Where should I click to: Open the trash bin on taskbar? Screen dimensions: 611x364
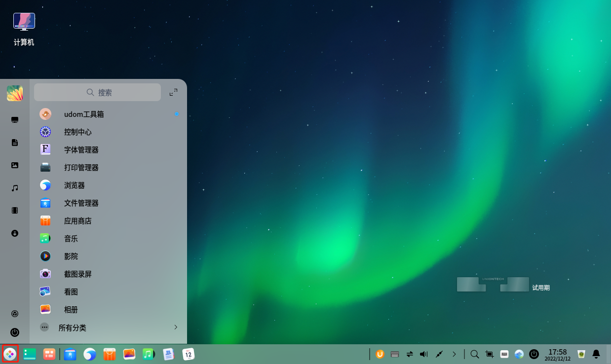tap(581, 354)
